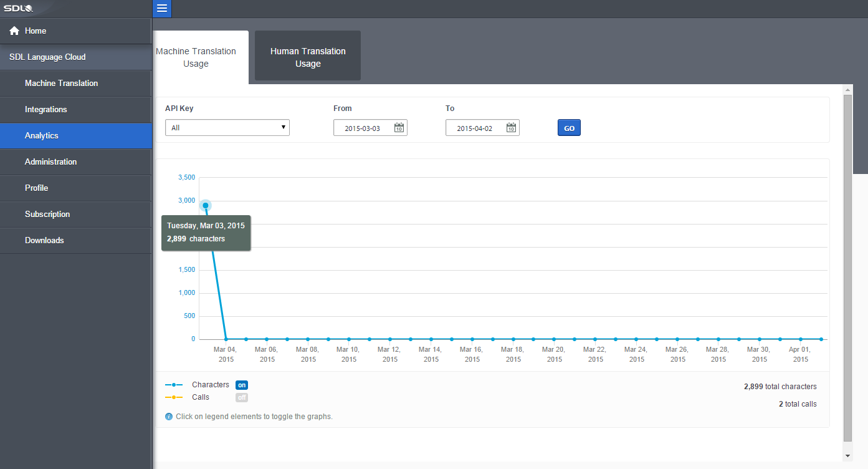Select the Machine Translation Usage tab
This screenshot has width=868, height=469.
[196, 57]
